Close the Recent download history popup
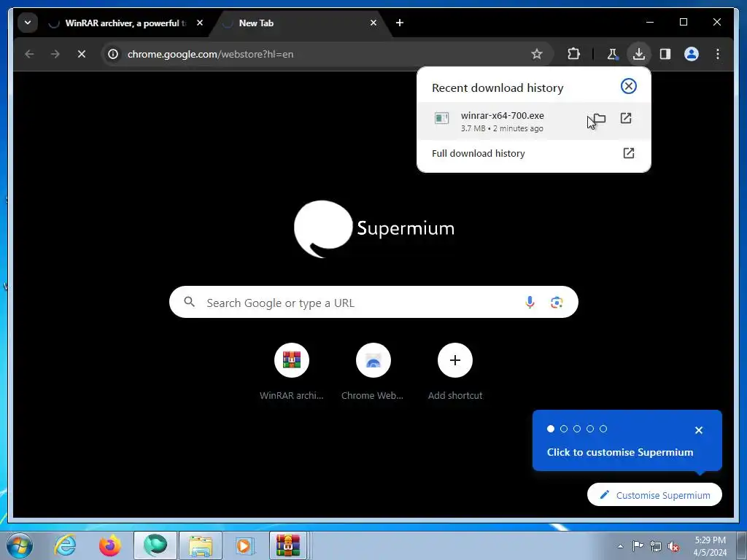Screen dimensions: 747x560 (628, 86)
